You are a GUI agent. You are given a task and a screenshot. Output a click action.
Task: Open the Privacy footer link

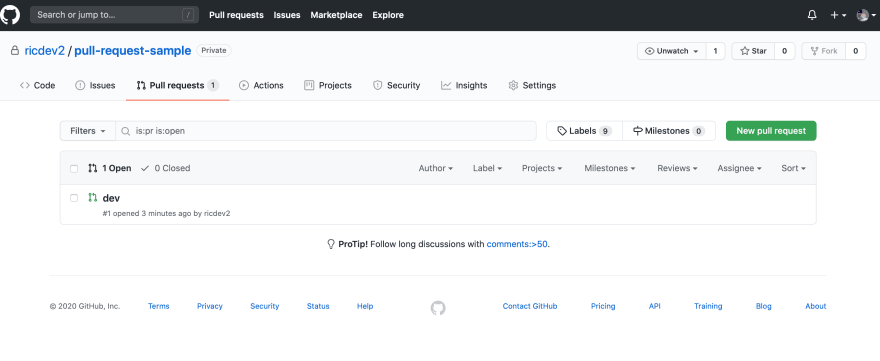(x=210, y=306)
